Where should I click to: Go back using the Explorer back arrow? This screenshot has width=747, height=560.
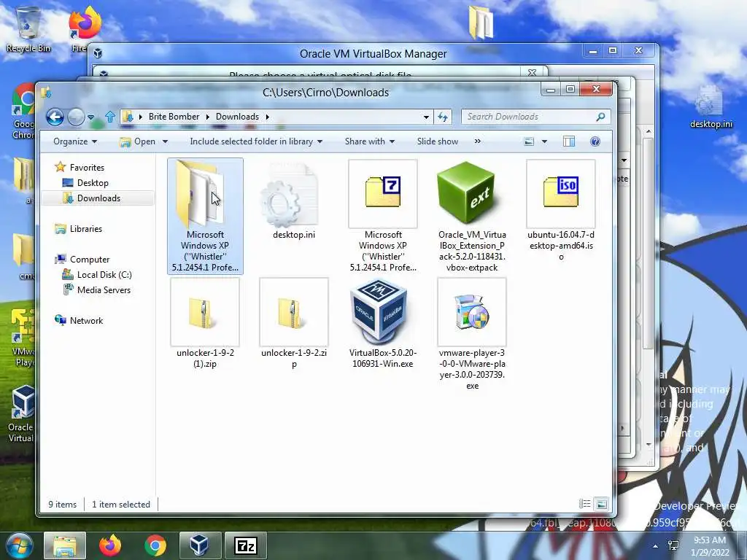(x=55, y=117)
